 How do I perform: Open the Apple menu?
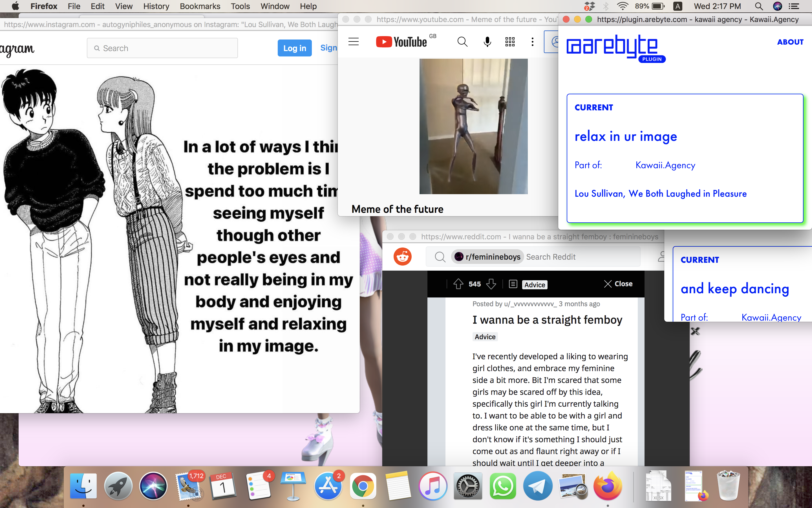16,6
